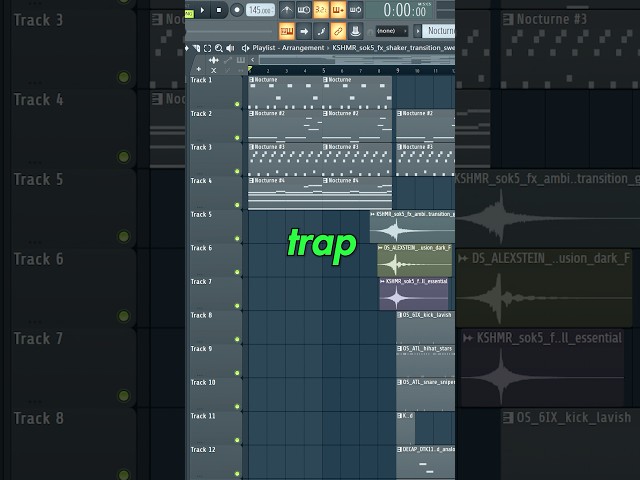This screenshot has width=640, height=480.
Task: Open the (none) snap dropdown
Action: (x=391, y=31)
